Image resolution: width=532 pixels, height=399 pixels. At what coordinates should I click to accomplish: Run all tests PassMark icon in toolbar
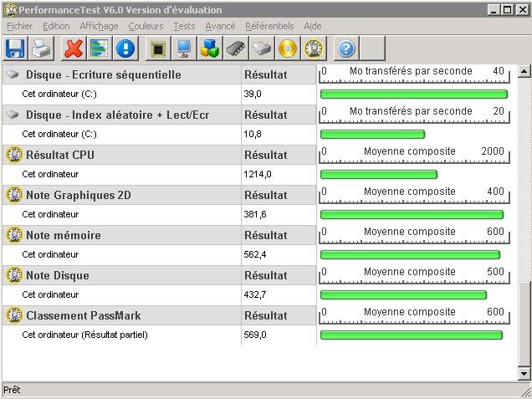tap(314, 49)
